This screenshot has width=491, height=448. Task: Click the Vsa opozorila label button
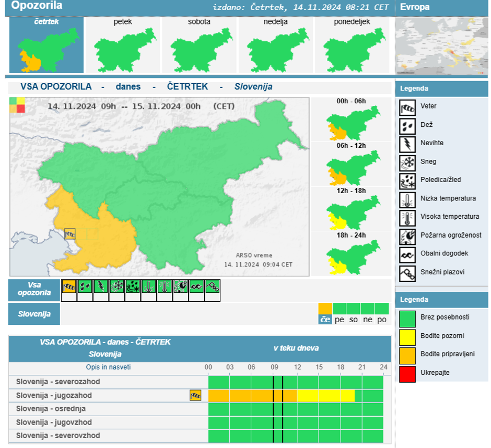pyautogui.click(x=34, y=289)
